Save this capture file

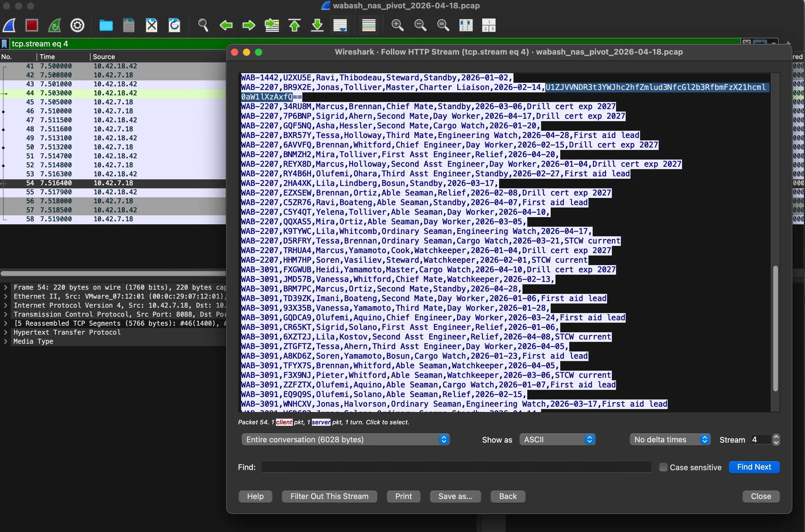[x=129, y=25]
